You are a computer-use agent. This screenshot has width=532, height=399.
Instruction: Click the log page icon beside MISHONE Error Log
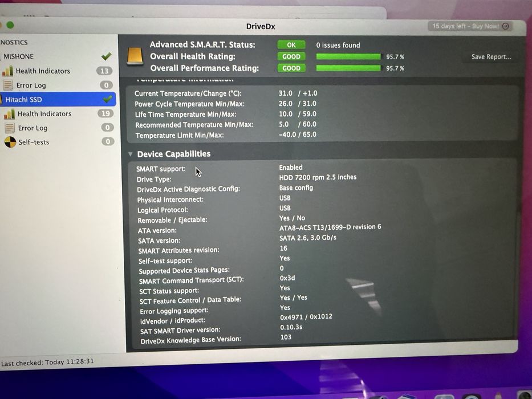(x=8, y=85)
